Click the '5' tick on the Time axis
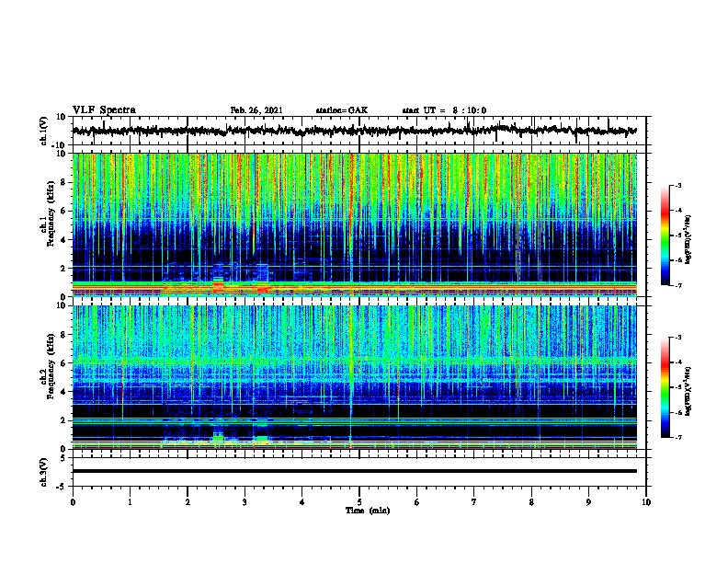The width and height of the screenshot is (728, 563). [359, 502]
